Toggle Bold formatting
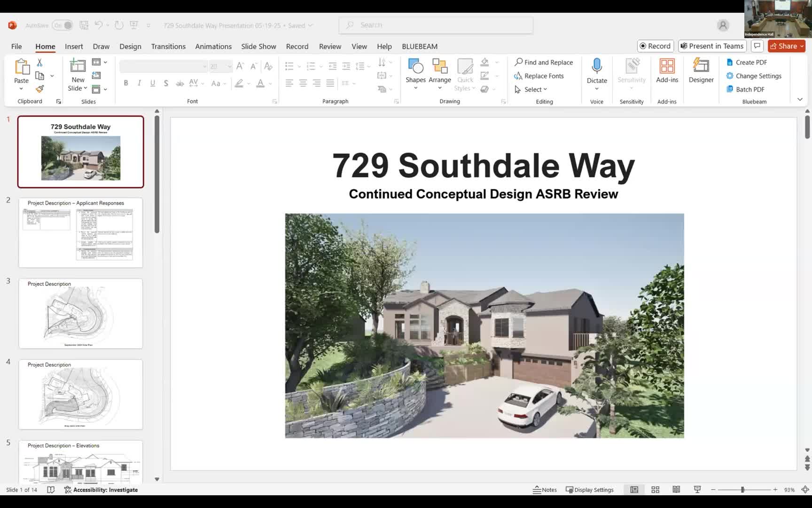This screenshot has height=508, width=812. [x=126, y=83]
